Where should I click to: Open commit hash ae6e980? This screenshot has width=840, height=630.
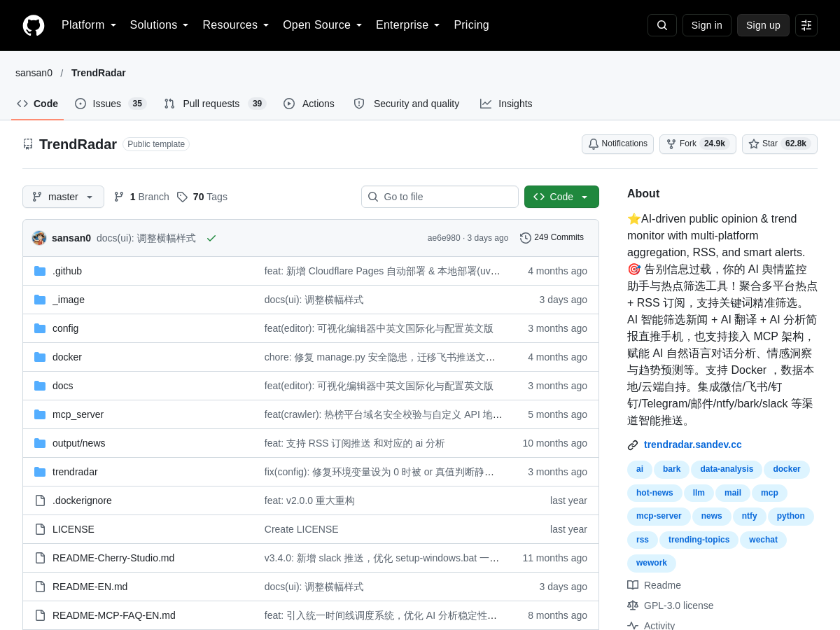444,238
